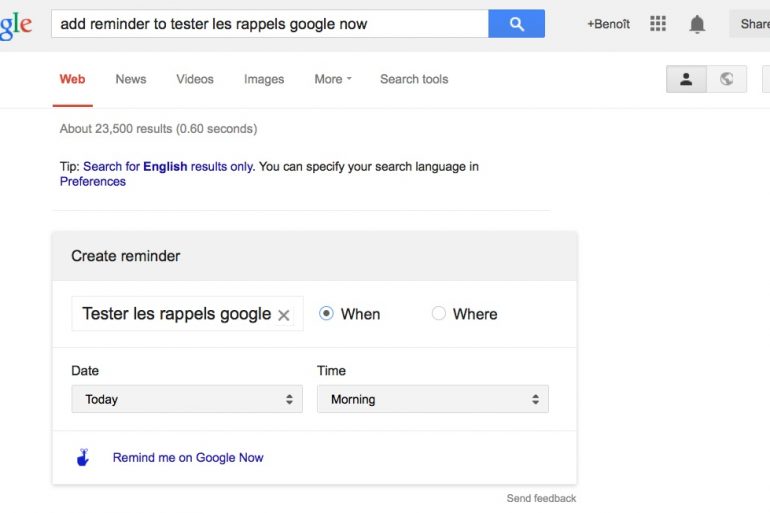The height and width of the screenshot is (513, 770).
Task: Open the Date dropdown showing Today
Action: click(x=187, y=399)
